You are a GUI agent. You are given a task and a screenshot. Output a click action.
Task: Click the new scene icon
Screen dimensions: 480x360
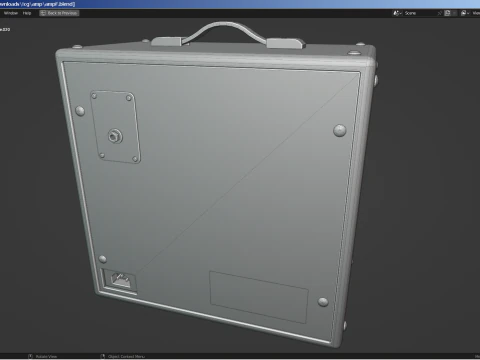coord(447,13)
